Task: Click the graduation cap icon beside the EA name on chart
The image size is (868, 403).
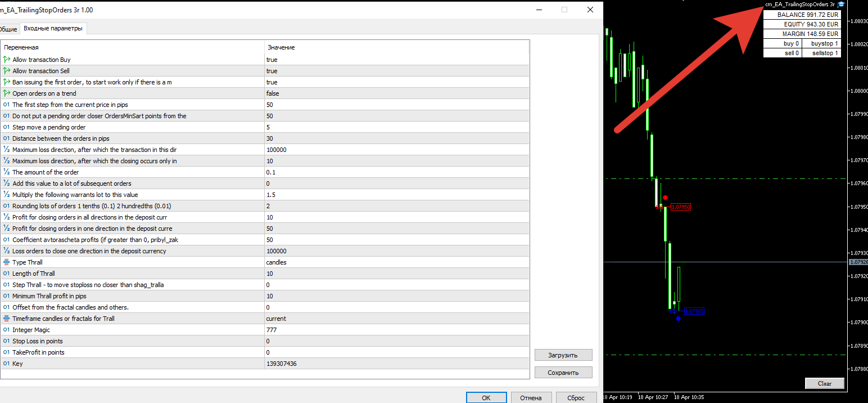Action: coord(841,4)
